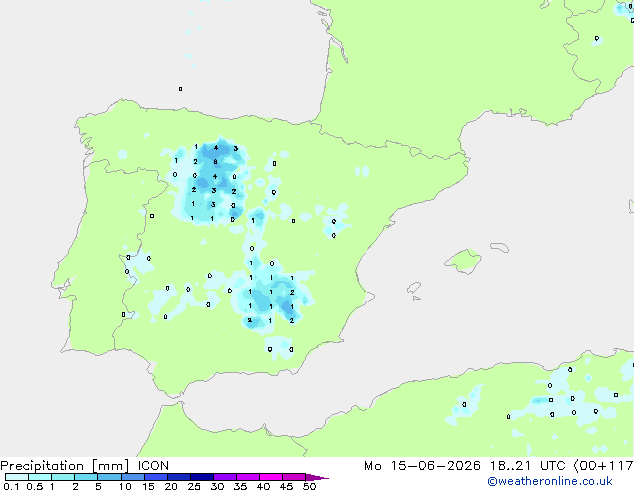Click the '18..21 UTC' time label
Viewport: 634px width, 490px height.
click(x=528, y=466)
